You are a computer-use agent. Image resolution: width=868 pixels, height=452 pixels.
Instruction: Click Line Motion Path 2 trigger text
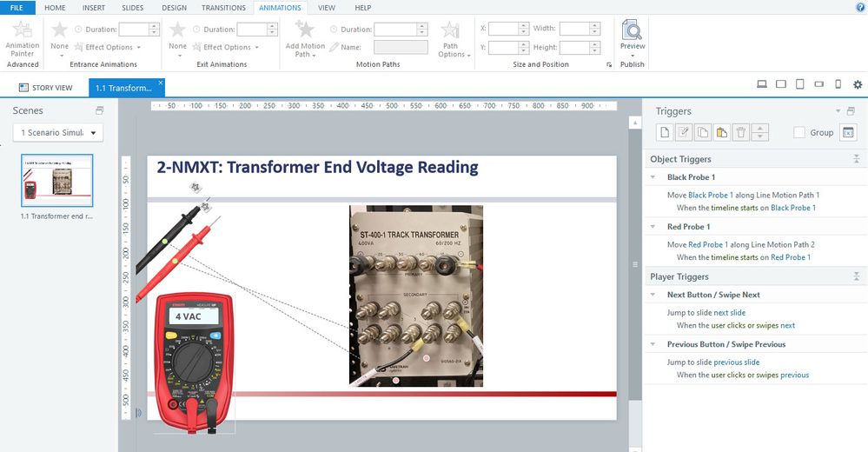coord(783,244)
